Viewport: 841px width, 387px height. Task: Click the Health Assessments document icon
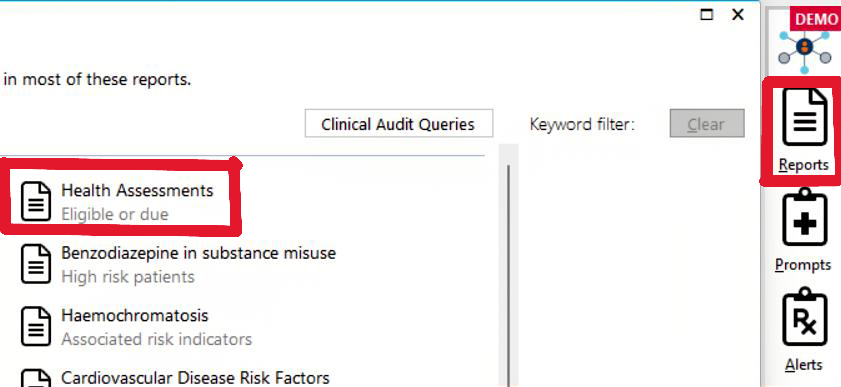pyautogui.click(x=36, y=202)
